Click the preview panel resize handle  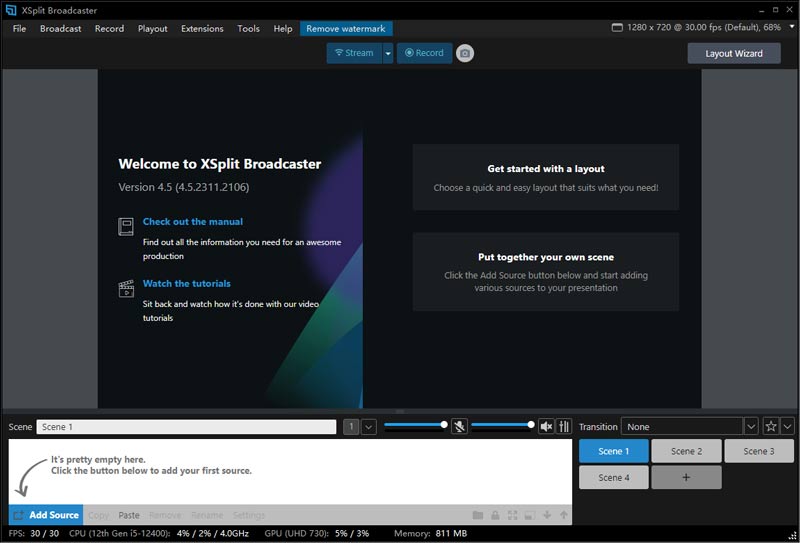400,411
